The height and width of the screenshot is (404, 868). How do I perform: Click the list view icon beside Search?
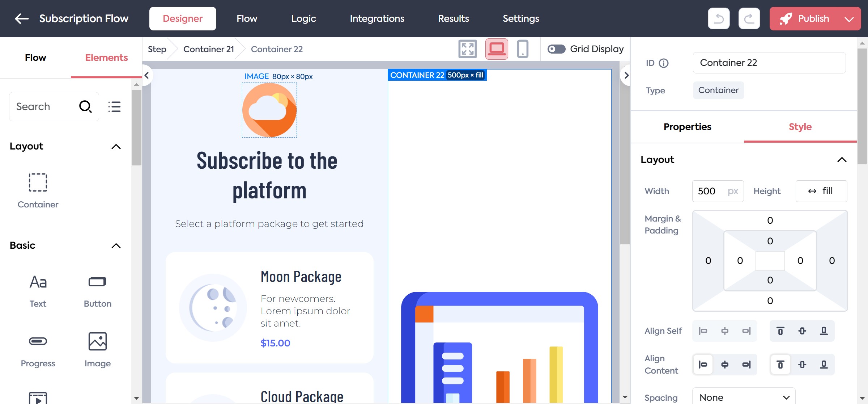coord(114,106)
